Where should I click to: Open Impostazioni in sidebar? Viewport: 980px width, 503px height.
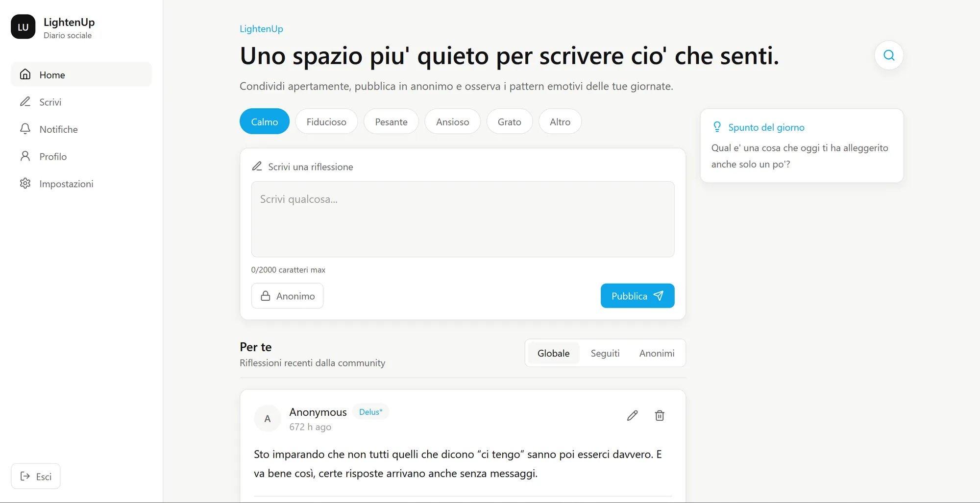[81, 184]
